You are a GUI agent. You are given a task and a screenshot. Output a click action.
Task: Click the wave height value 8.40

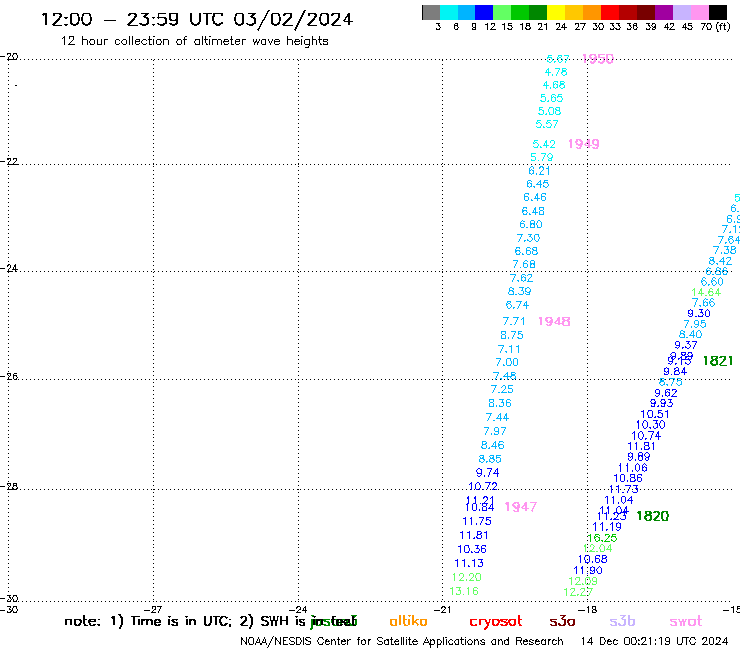690,335
